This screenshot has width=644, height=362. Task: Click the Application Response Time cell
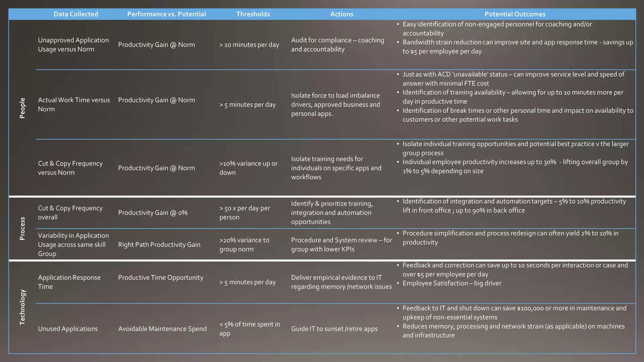click(x=69, y=282)
